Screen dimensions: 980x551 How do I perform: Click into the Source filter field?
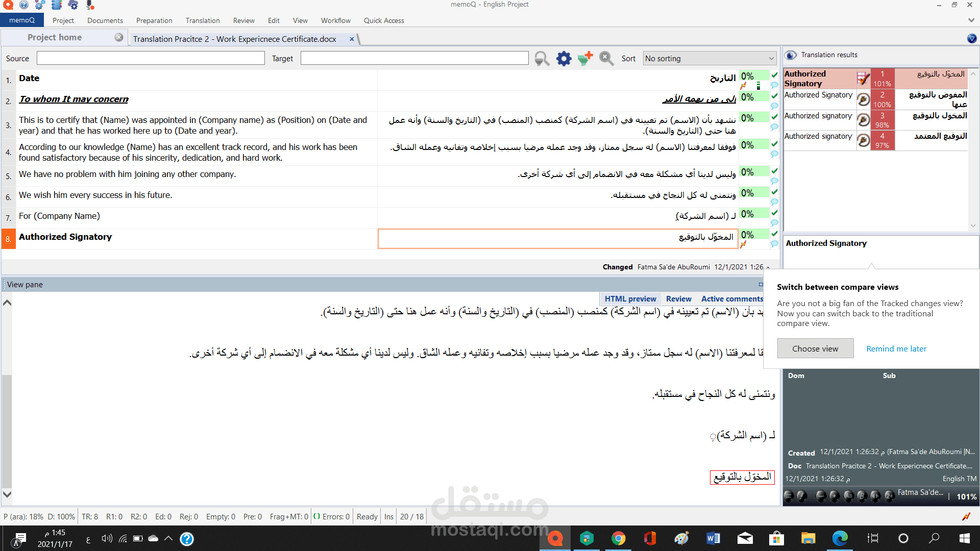tap(151, 58)
